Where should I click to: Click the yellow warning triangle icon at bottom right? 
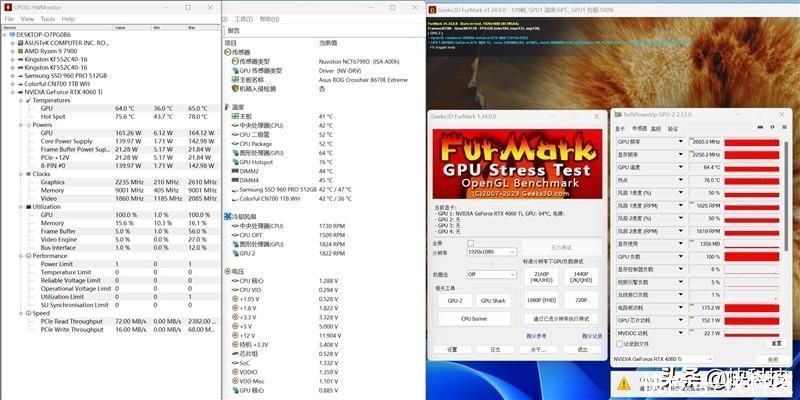click(x=623, y=384)
